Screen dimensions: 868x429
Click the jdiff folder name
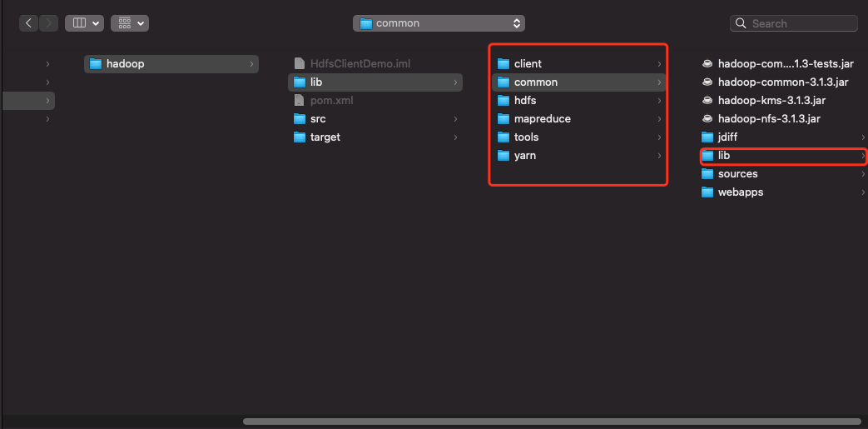[x=727, y=137]
